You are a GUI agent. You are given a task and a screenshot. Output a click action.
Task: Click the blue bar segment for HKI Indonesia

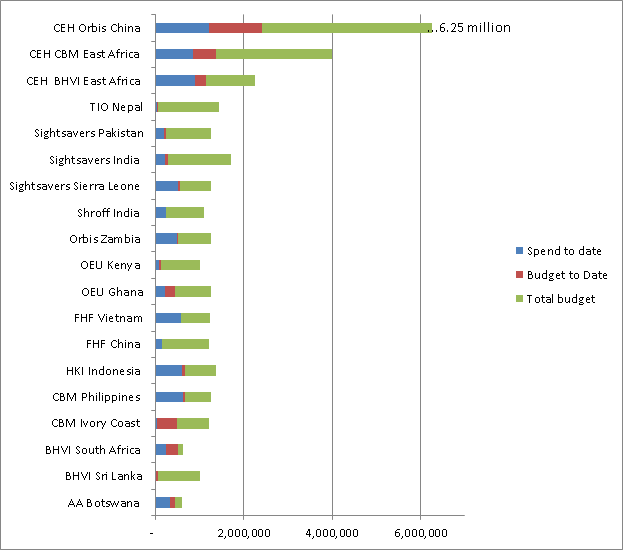click(169, 371)
